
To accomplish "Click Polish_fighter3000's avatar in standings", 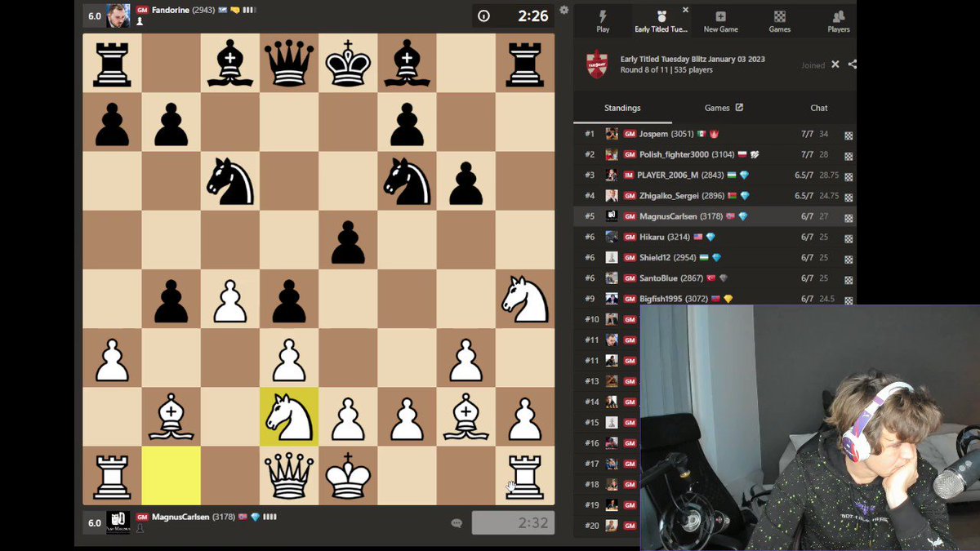I will click(612, 154).
